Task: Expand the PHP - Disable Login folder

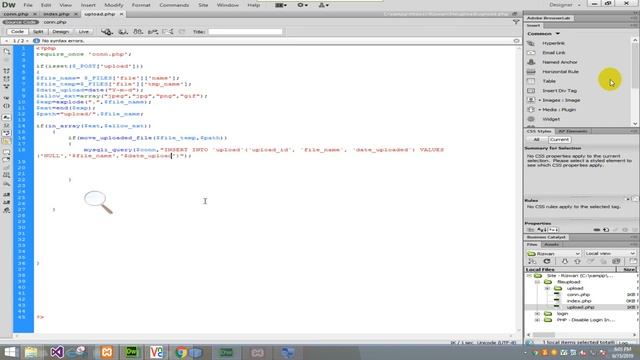Action: [537, 320]
